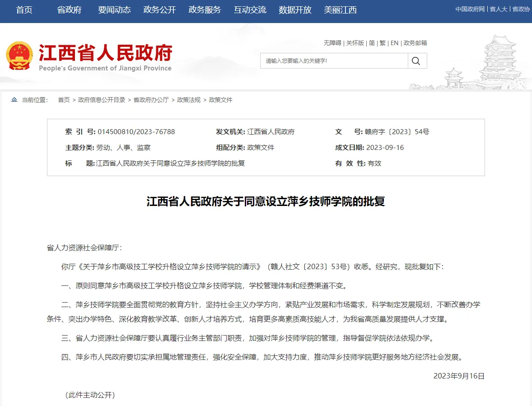The height and width of the screenshot is (406, 532).
Task: Open 政务邮箱 government mailbox
Action: click(x=415, y=43)
